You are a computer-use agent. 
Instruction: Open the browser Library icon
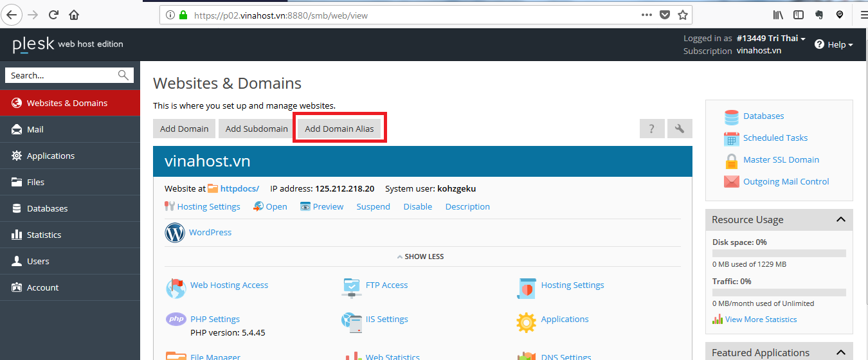point(777,14)
